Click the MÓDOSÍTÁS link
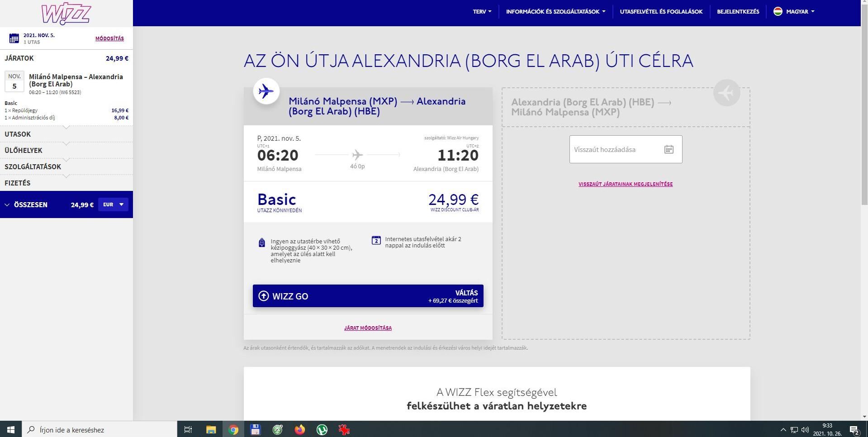The height and width of the screenshot is (437, 868). point(109,38)
